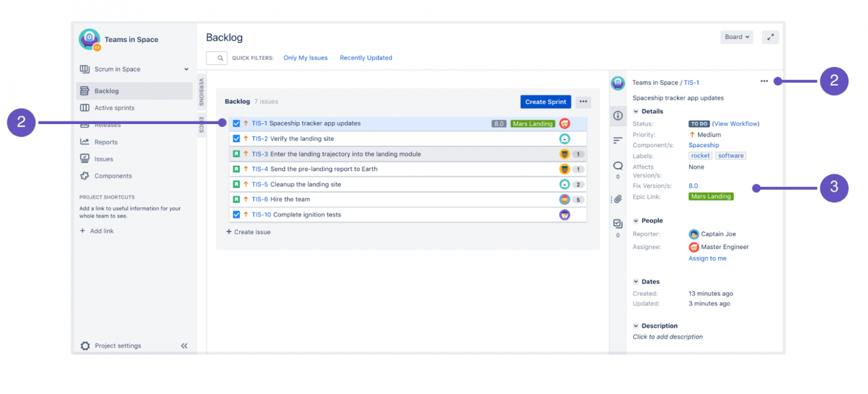Open Project settings gear icon
This screenshot has height=394, width=868.
click(x=85, y=346)
